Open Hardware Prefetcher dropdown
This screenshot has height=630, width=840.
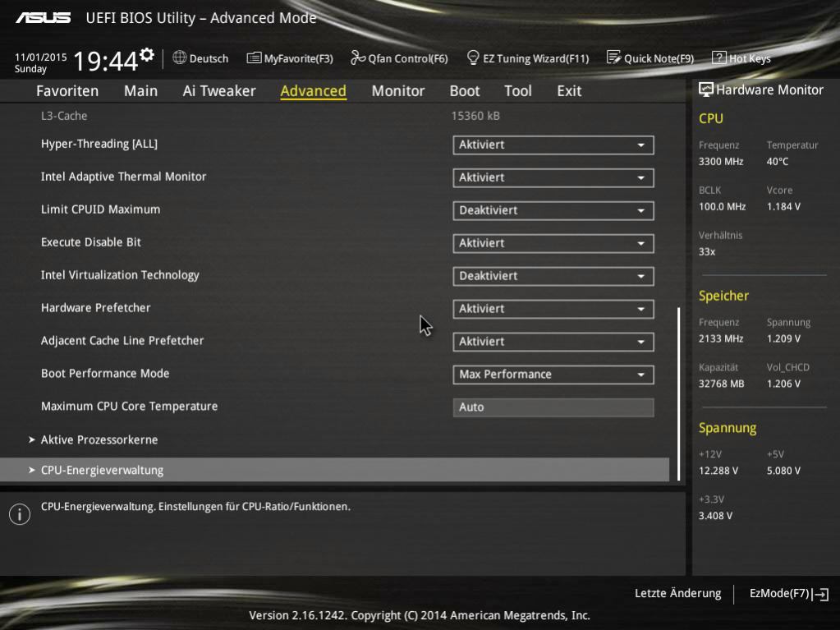pyautogui.click(x=553, y=309)
